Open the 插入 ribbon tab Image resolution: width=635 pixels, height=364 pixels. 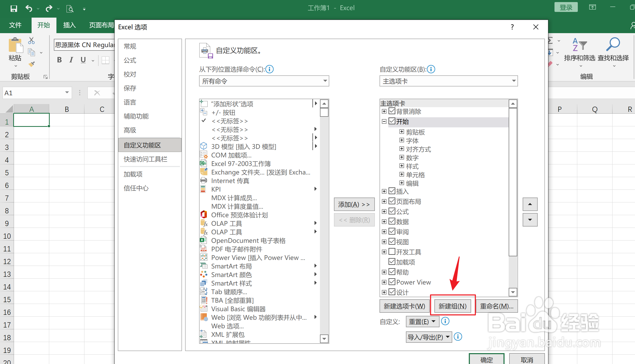[x=69, y=25]
